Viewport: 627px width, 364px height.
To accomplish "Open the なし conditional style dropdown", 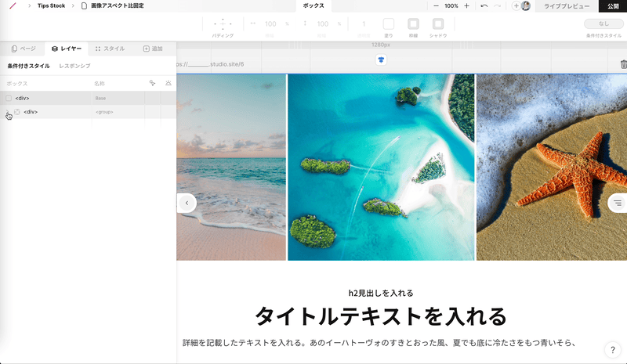I will (603, 23).
